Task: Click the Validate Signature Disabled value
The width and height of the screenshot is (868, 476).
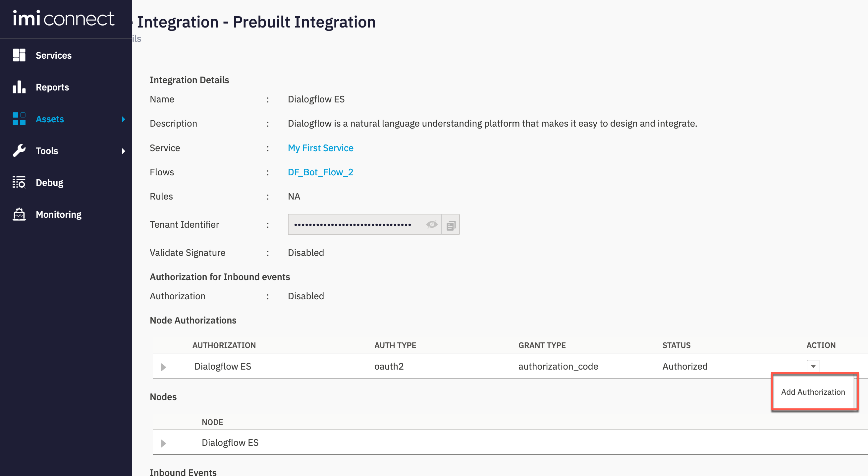Action: (x=306, y=253)
